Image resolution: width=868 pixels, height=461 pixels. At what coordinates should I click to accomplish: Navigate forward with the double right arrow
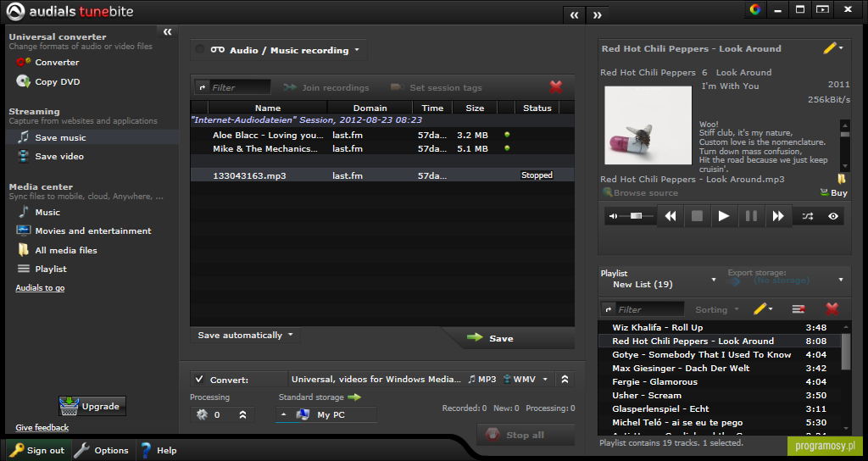[598, 15]
